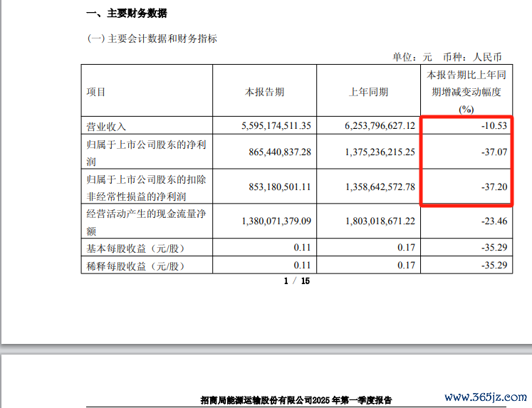Screen dimensions: 532x408
Task: Click the section heading 一、主要财务数据
Action: 127,14
